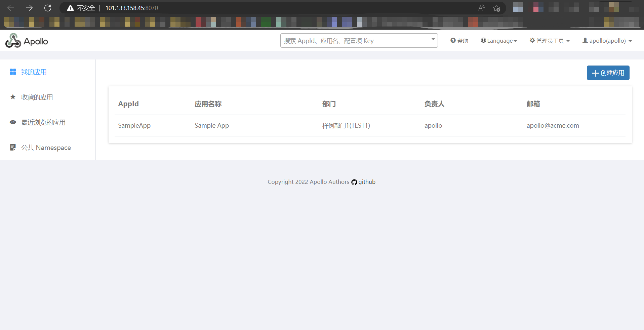Click the 创建应用 create app button
This screenshot has height=330, width=644.
608,73
